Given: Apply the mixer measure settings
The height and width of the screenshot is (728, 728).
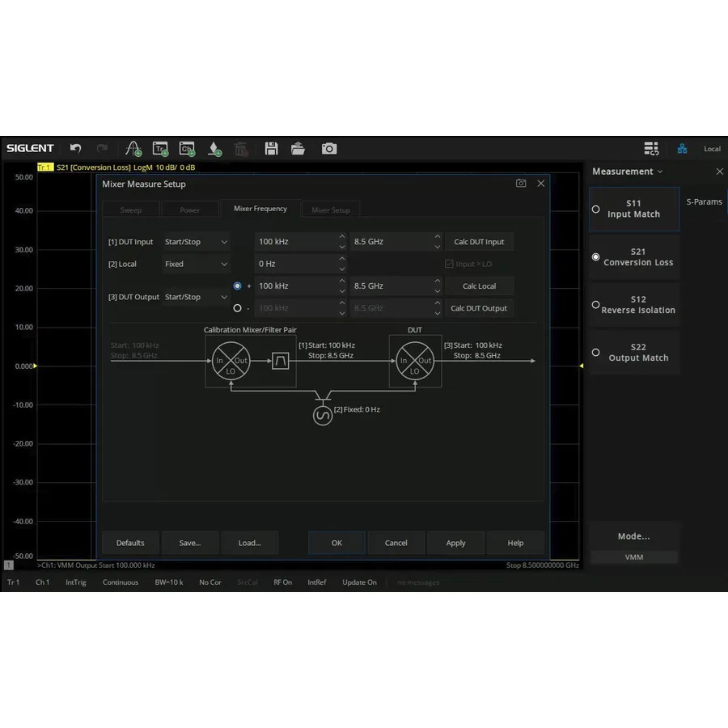Looking at the screenshot, I should 455,543.
